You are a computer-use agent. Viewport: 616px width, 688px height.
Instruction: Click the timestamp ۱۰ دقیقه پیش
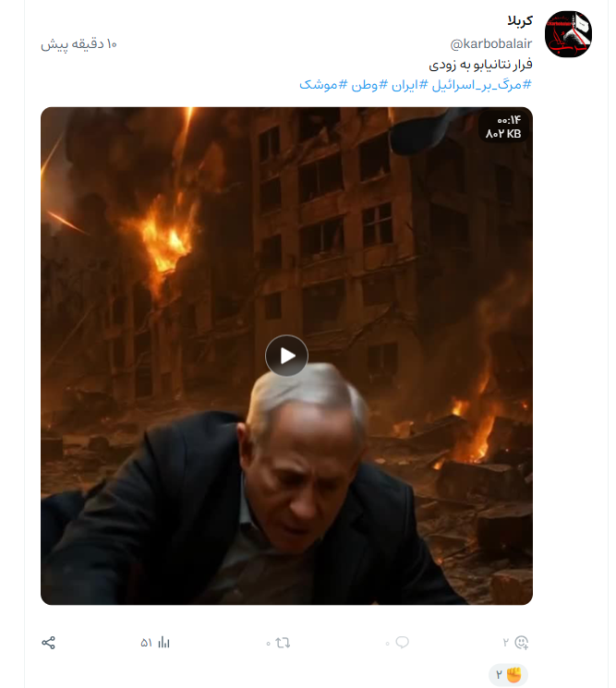pos(79,44)
